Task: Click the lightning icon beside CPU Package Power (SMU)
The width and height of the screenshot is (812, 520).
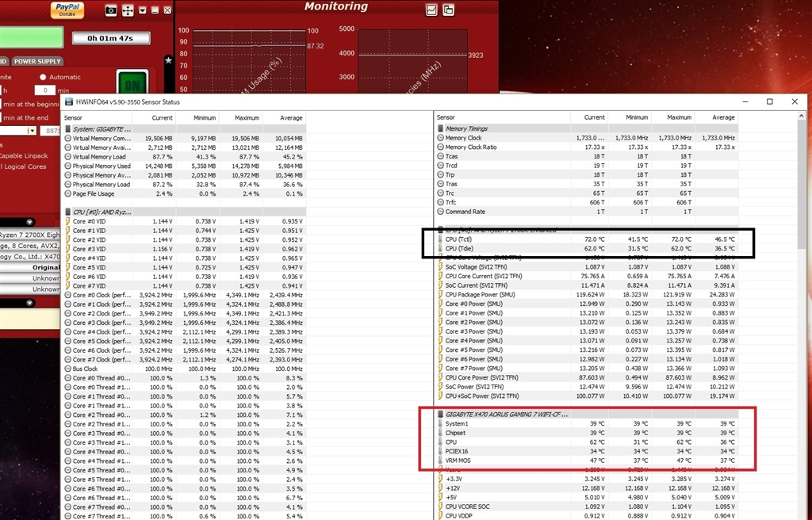Action: coord(440,295)
